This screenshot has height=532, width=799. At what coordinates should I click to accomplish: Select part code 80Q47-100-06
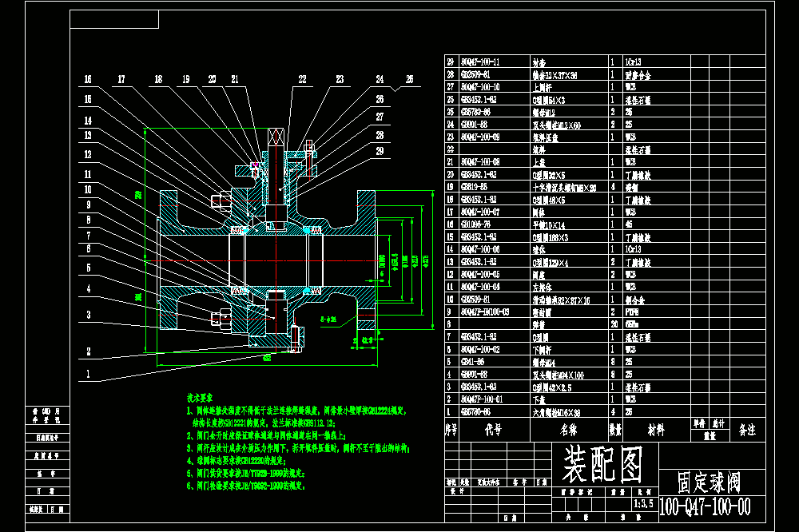pos(480,248)
